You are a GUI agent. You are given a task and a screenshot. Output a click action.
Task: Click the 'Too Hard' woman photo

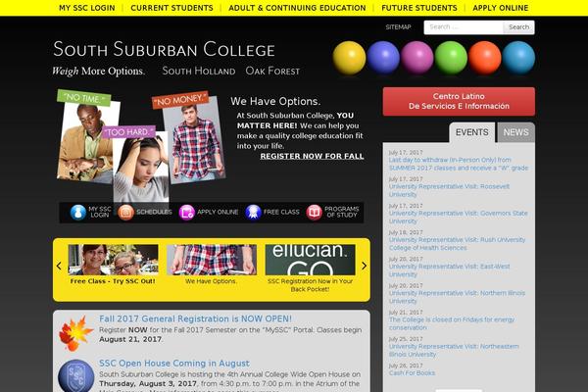141,168
